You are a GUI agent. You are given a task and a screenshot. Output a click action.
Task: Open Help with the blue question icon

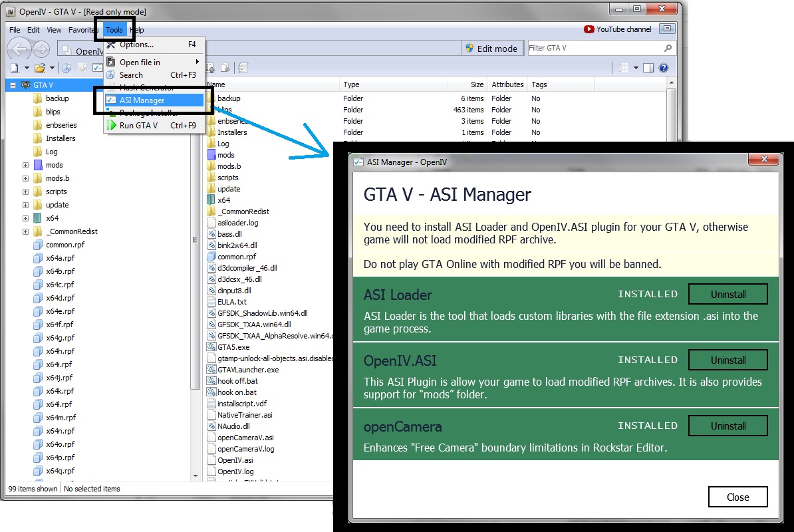tap(664, 68)
